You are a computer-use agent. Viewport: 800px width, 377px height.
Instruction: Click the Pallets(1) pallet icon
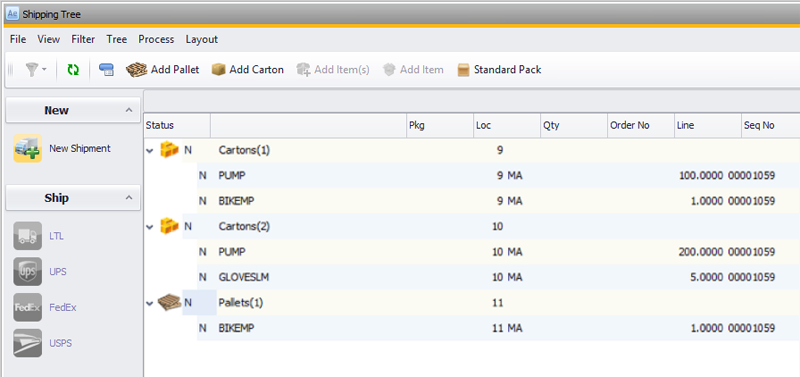[x=169, y=303]
